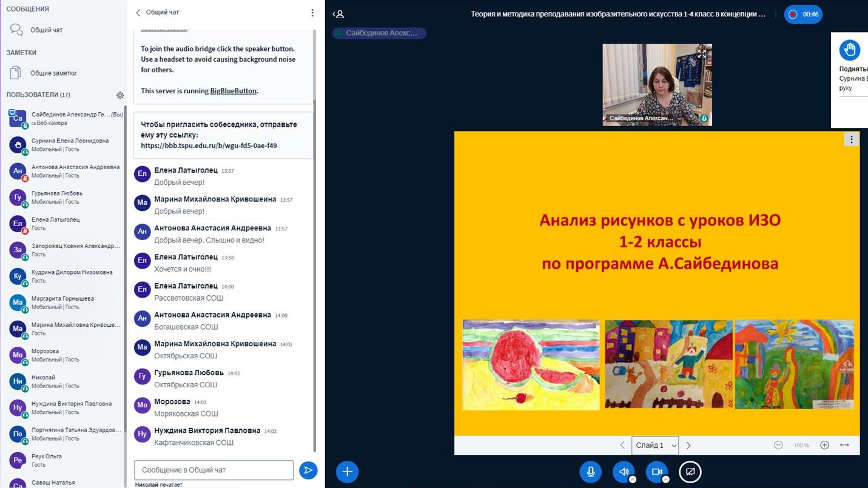Select user Реук Ольга
The image size is (868, 488).
(64, 460)
